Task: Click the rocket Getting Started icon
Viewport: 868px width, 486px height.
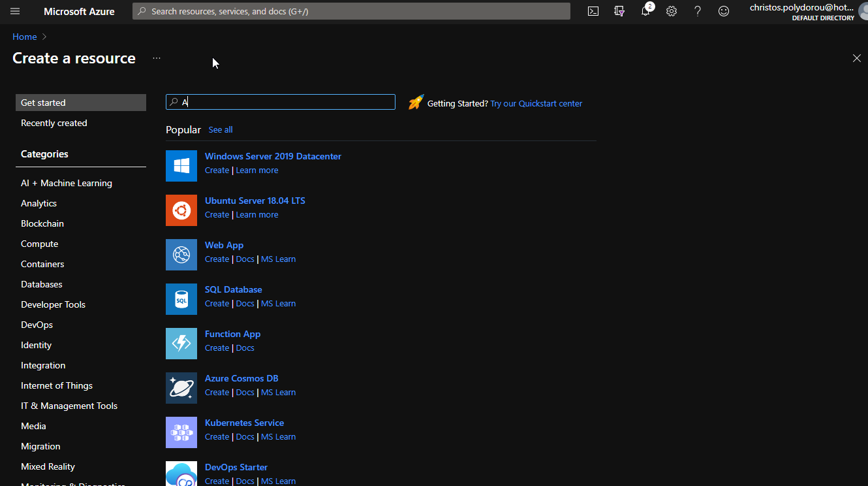Action: 416,103
